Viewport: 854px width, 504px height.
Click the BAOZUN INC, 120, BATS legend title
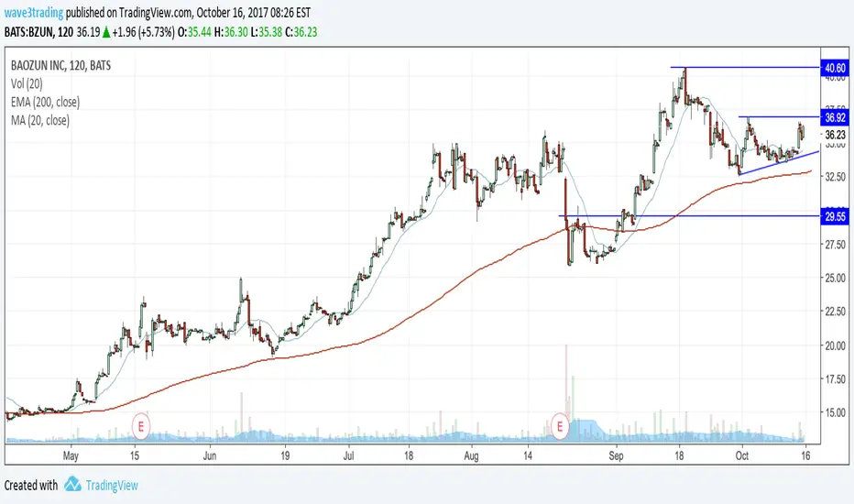(x=61, y=65)
